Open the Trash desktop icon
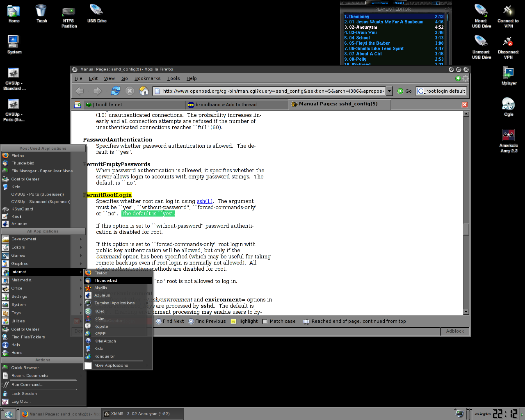 click(x=41, y=14)
